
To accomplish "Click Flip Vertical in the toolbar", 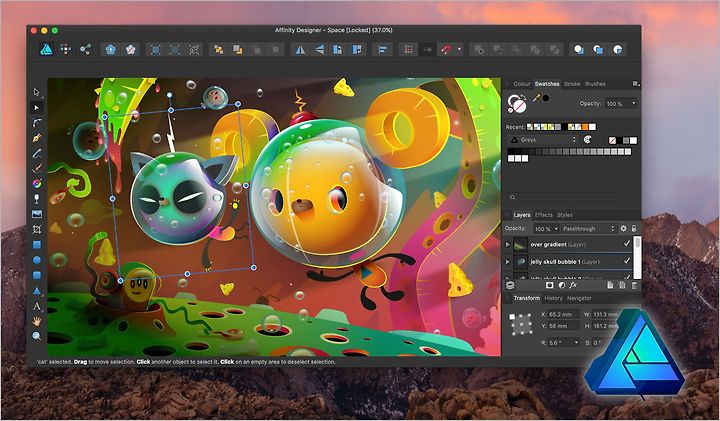I will 320,50.
